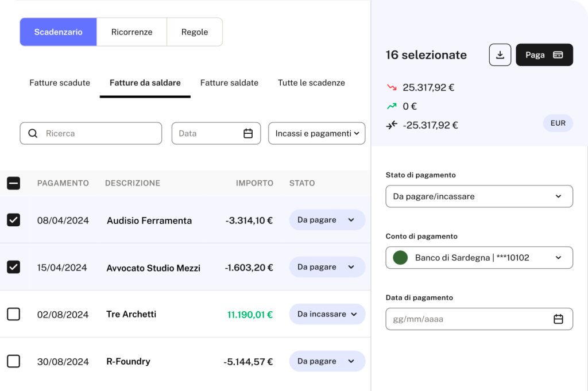
Task: Click the Avvocato Studio Mezzi description
Action: [153, 268]
